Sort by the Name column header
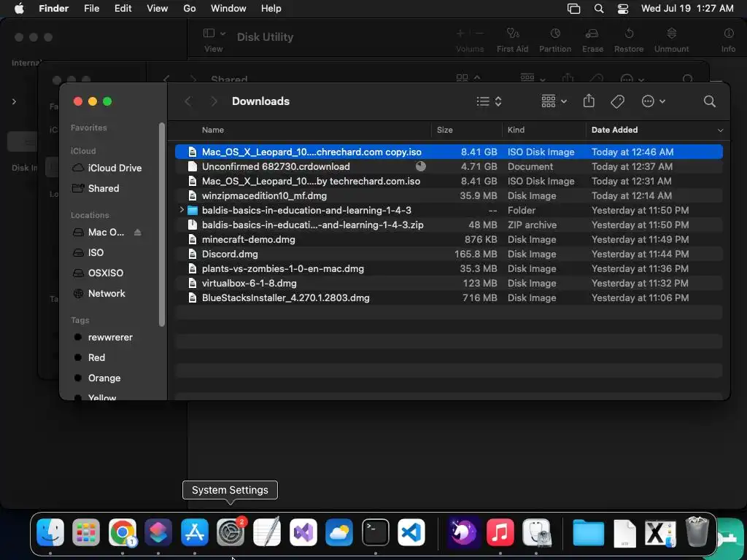 coord(212,130)
